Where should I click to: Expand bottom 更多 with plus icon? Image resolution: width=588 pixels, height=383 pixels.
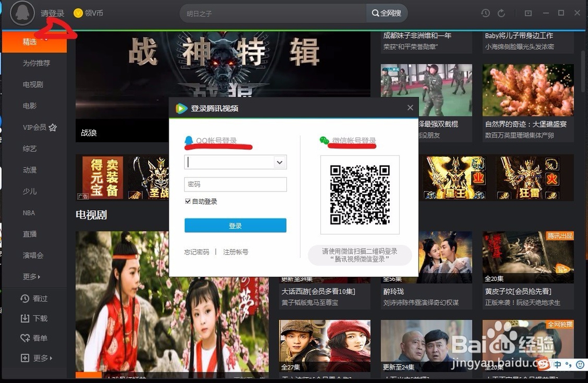pos(25,358)
